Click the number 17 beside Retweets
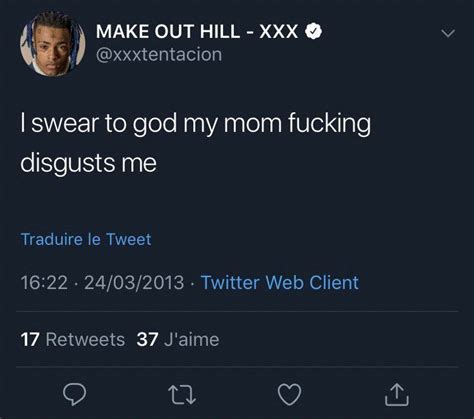Screen dimensions: 474x419 pos(30,340)
